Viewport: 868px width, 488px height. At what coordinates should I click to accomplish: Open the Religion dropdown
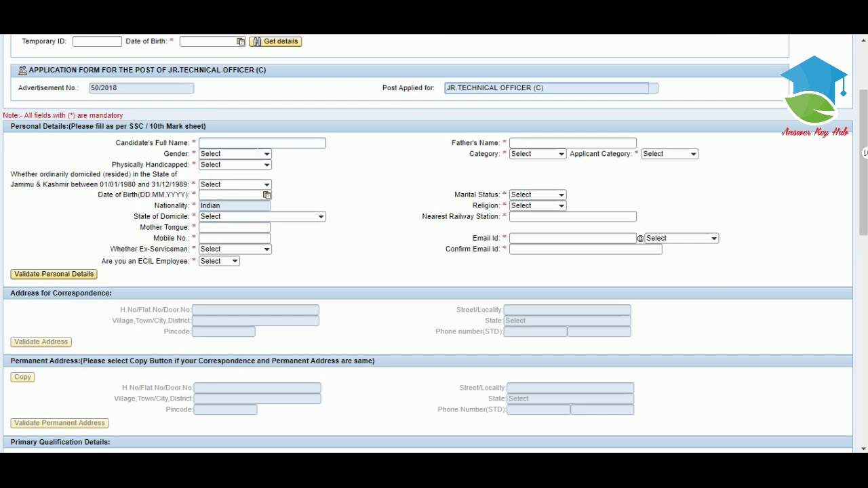click(537, 206)
